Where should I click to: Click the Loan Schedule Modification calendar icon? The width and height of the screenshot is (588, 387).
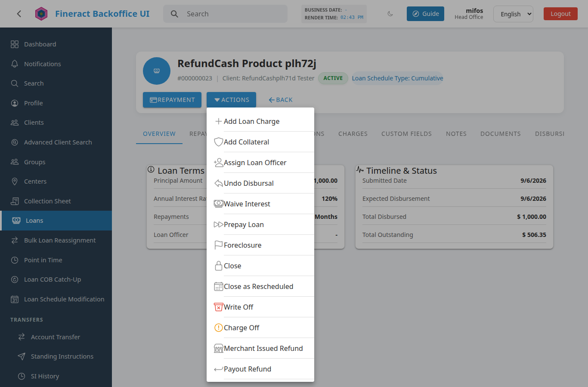[x=15, y=299]
